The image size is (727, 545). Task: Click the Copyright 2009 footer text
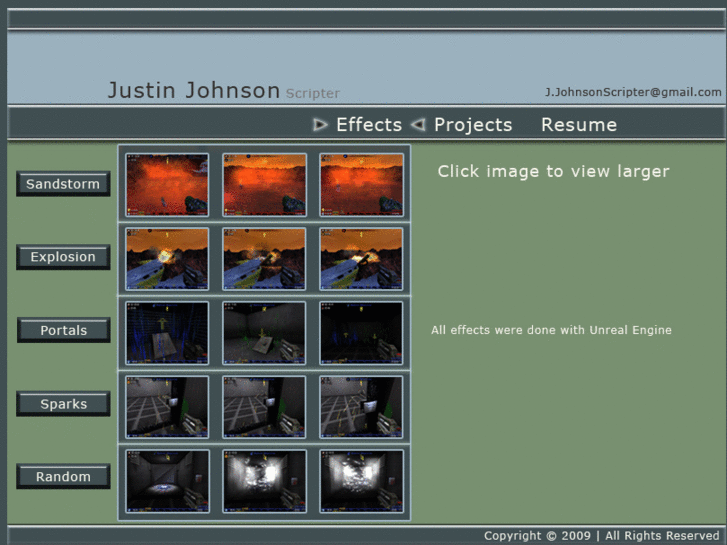(601, 536)
